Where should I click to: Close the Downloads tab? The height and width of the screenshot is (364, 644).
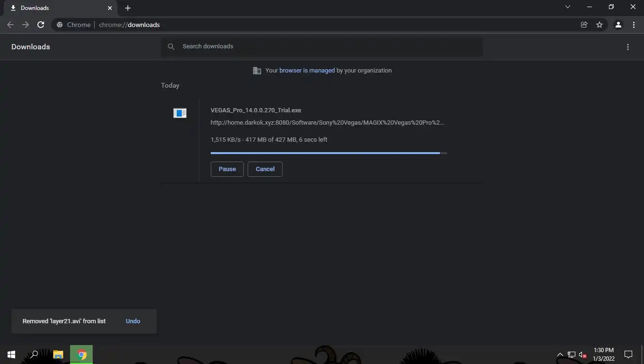click(110, 8)
